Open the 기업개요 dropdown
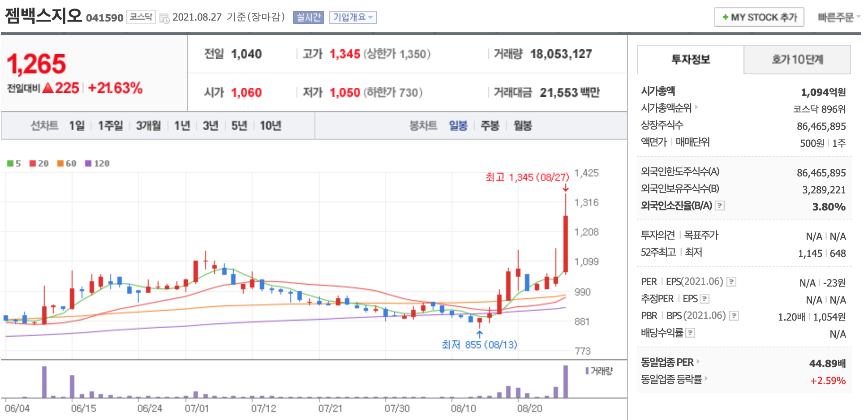The width and height of the screenshot is (868, 420). pyautogui.click(x=353, y=17)
